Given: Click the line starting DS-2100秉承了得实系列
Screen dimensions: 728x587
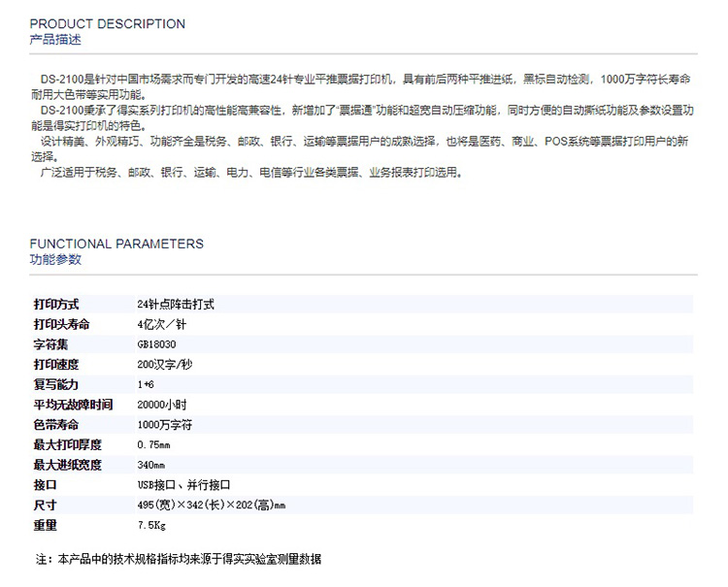Looking at the screenshot, I should (367, 111).
